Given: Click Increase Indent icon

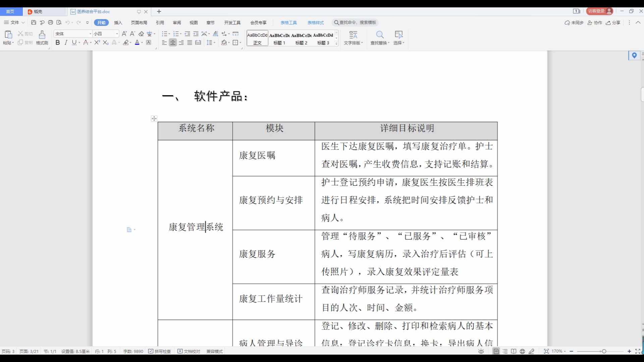Looking at the screenshot, I should point(196,34).
